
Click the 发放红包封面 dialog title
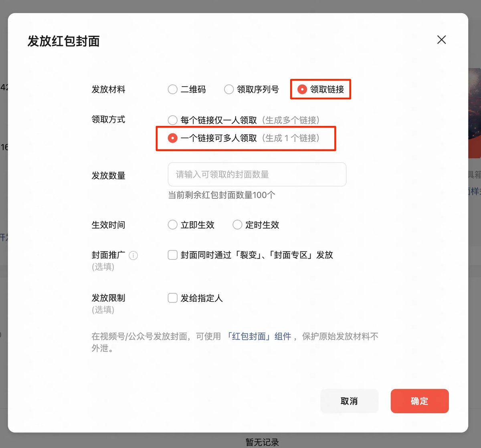(63, 41)
